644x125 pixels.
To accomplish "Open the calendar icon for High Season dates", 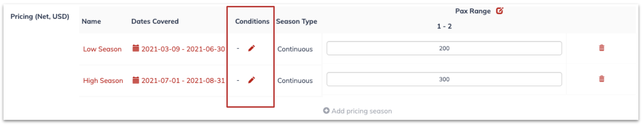I will coord(136,80).
